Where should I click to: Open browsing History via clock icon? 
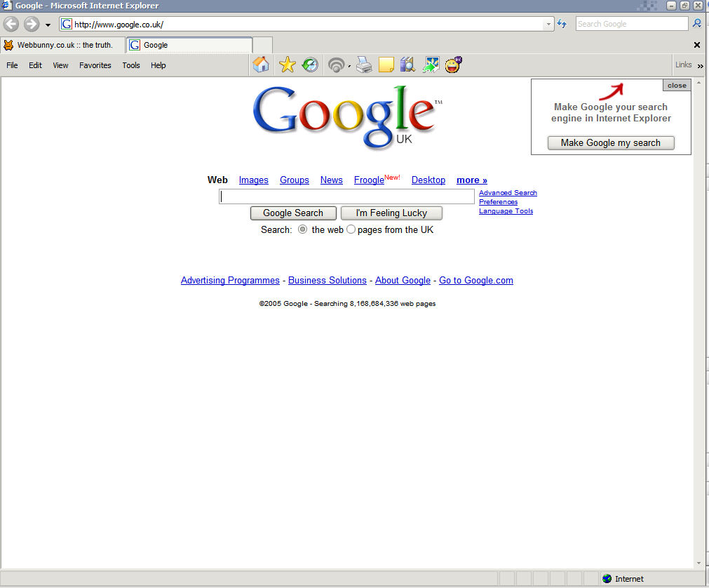point(310,65)
